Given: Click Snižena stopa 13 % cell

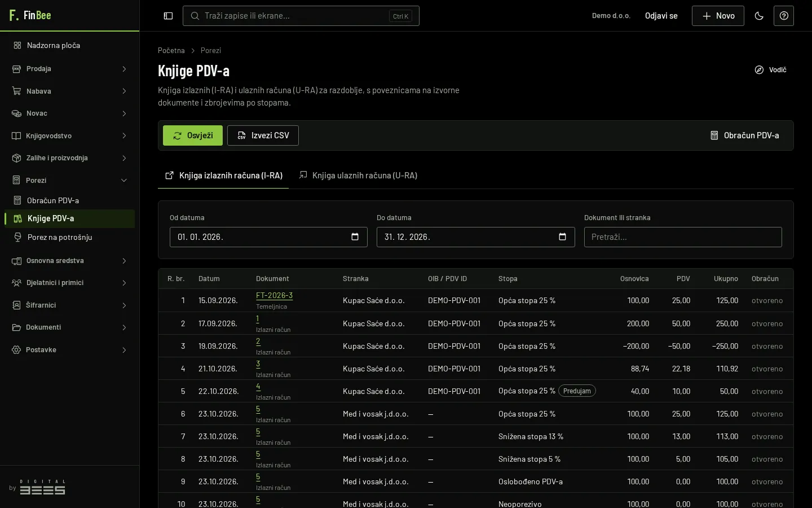Looking at the screenshot, I should click(x=531, y=436).
